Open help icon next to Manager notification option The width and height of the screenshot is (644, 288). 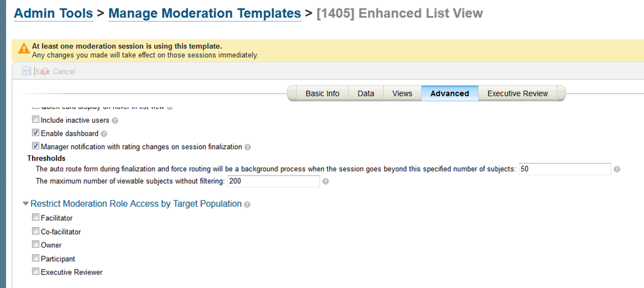(x=248, y=147)
